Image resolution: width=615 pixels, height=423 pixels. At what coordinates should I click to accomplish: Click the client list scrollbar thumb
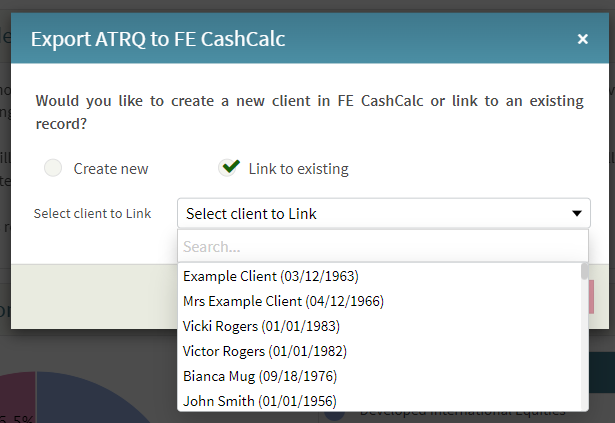(584, 272)
